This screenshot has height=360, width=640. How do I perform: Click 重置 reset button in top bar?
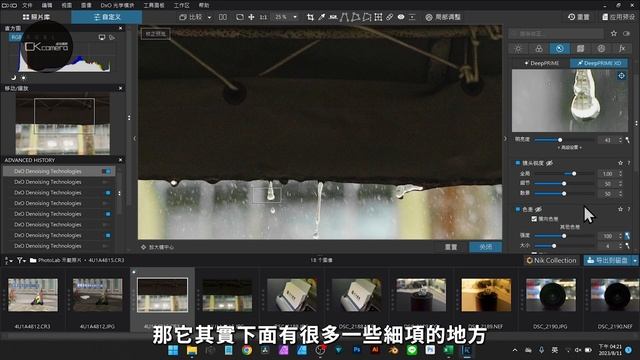pyautogui.click(x=579, y=17)
